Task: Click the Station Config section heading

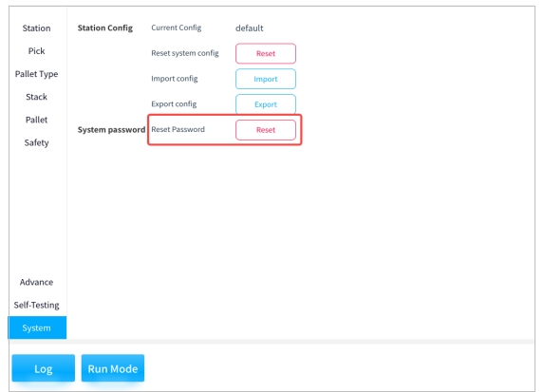Action: [x=105, y=28]
